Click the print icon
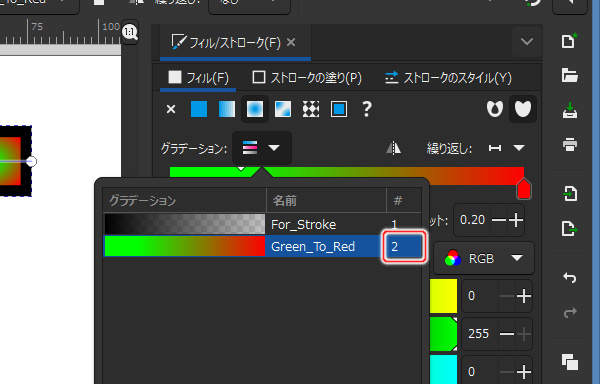The height and width of the screenshot is (384, 600). 569,145
